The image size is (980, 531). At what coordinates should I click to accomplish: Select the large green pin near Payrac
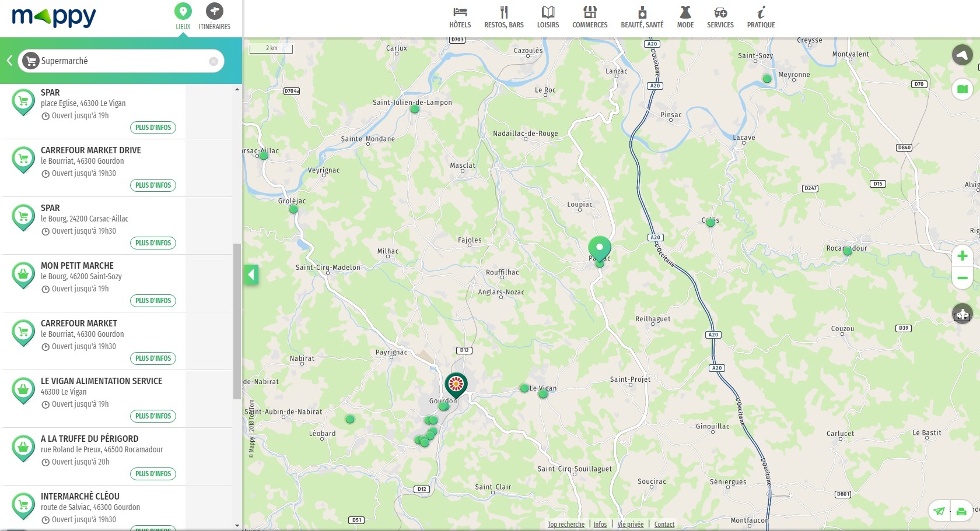click(599, 248)
